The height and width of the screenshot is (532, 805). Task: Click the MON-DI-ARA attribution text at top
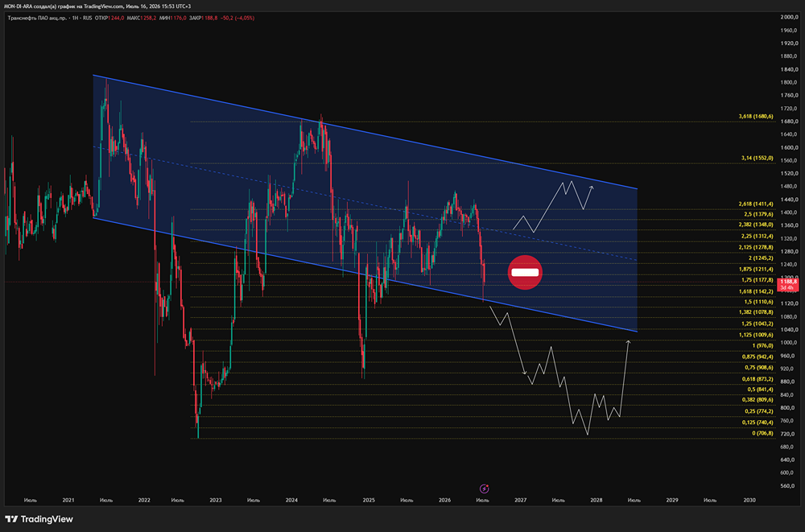[97, 6]
